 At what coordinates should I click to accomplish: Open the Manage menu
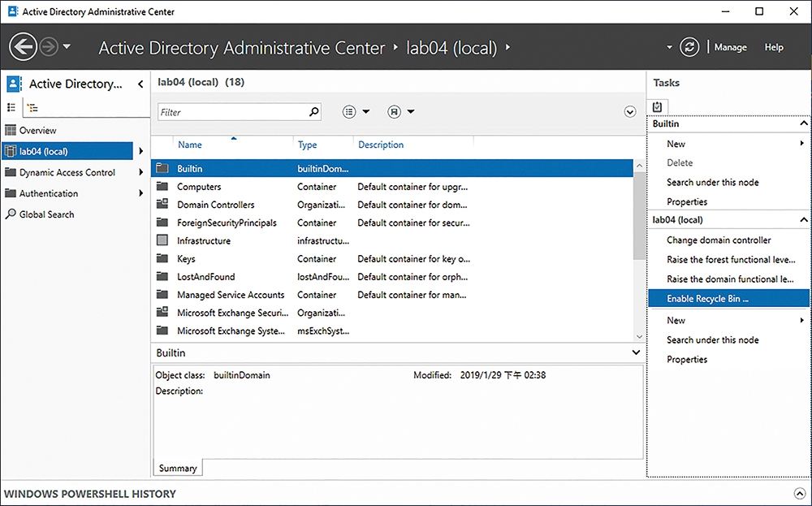(730, 47)
